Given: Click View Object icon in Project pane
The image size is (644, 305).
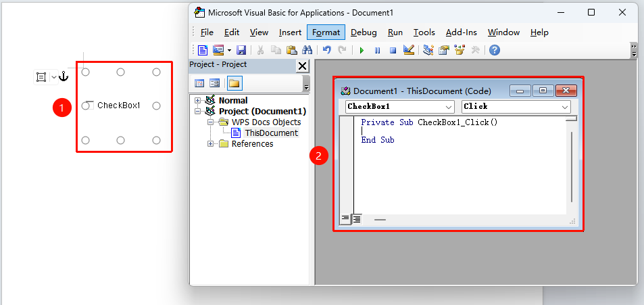Looking at the screenshot, I should 214,83.
